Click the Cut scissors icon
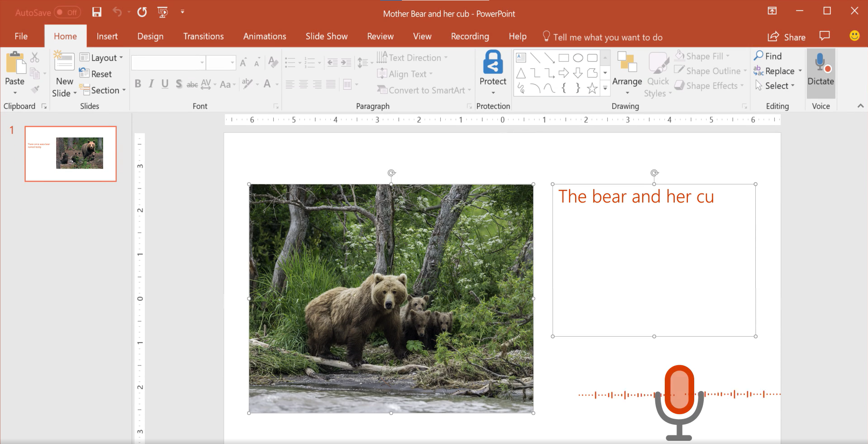This screenshot has height=444, width=868. [34, 57]
